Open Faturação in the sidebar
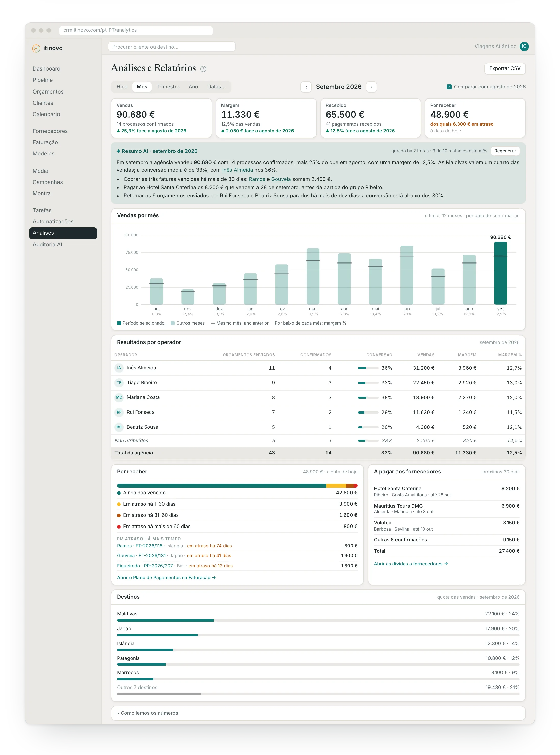Image resolution: width=560 pixels, height=755 pixels. coord(45,142)
